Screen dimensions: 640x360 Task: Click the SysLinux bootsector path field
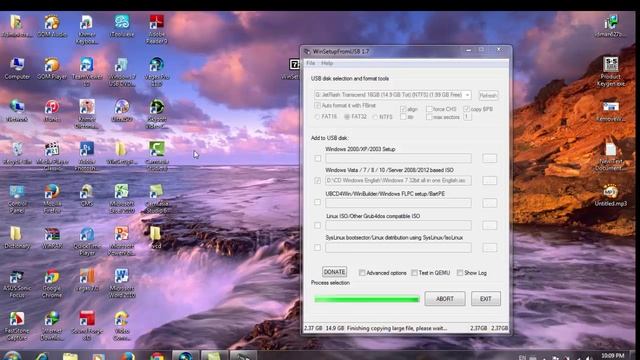398,247
